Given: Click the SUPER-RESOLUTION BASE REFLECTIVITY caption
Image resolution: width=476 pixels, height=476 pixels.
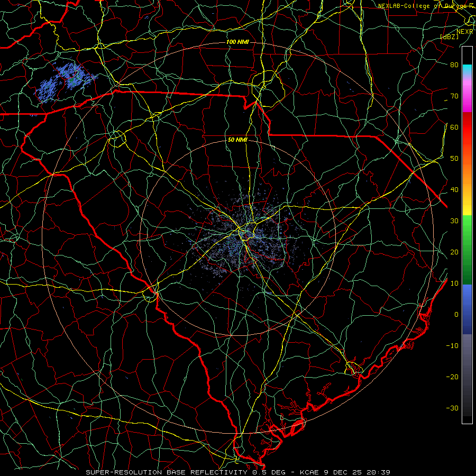Looking at the screenshot, I should point(167,472).
